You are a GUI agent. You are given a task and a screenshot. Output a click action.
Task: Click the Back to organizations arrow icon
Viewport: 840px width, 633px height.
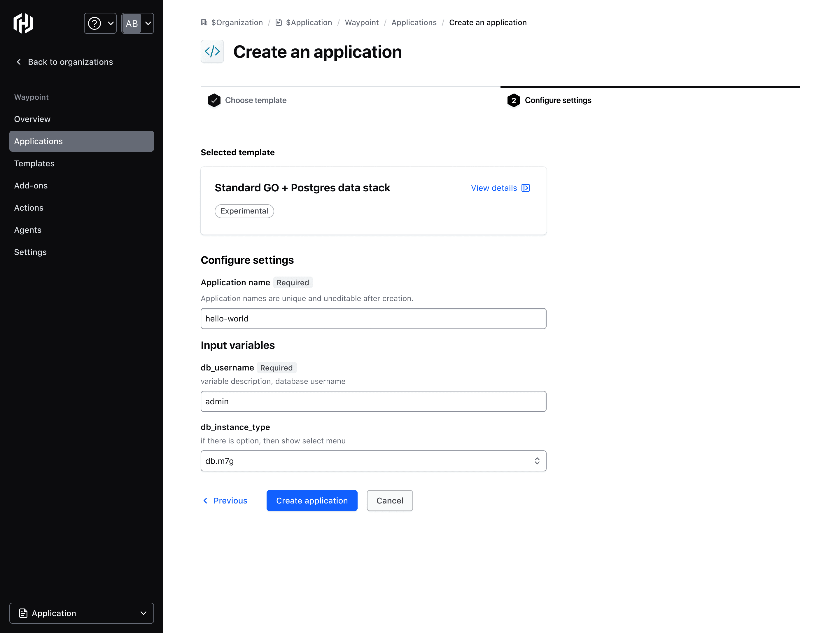coord(19,62)
